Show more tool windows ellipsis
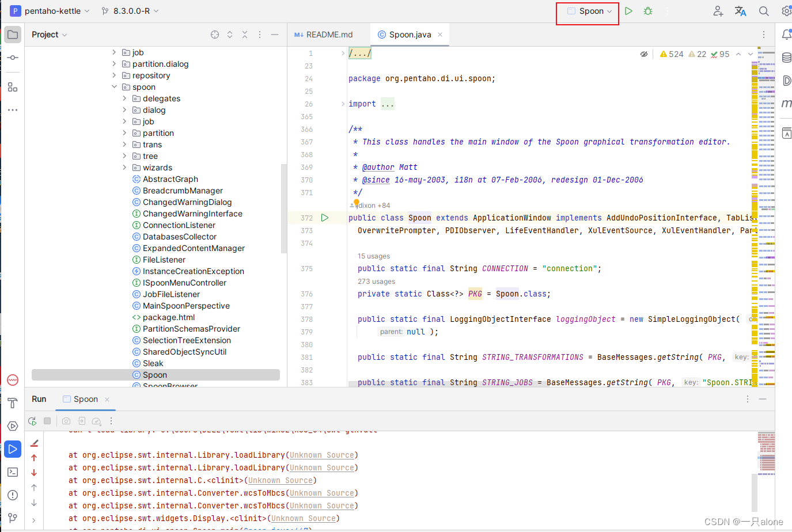This screenshot has height=532, width=792. tap(13, 109)
